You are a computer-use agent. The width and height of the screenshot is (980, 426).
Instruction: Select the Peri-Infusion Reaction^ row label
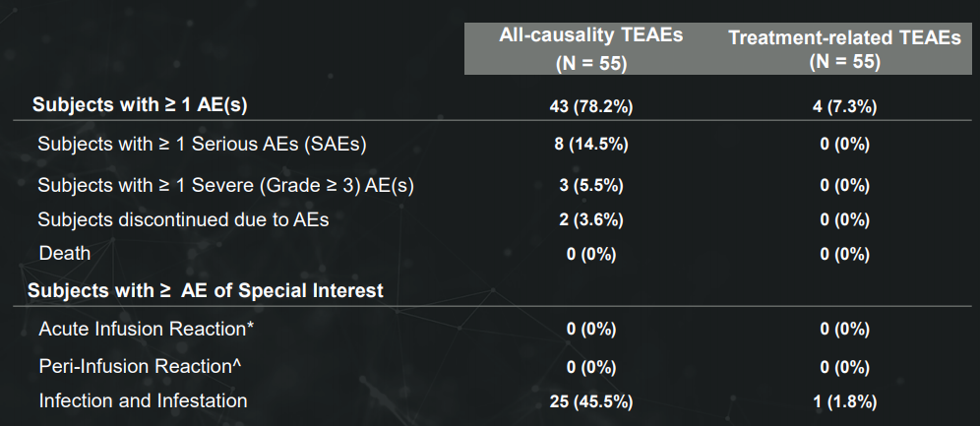(141, 365)
